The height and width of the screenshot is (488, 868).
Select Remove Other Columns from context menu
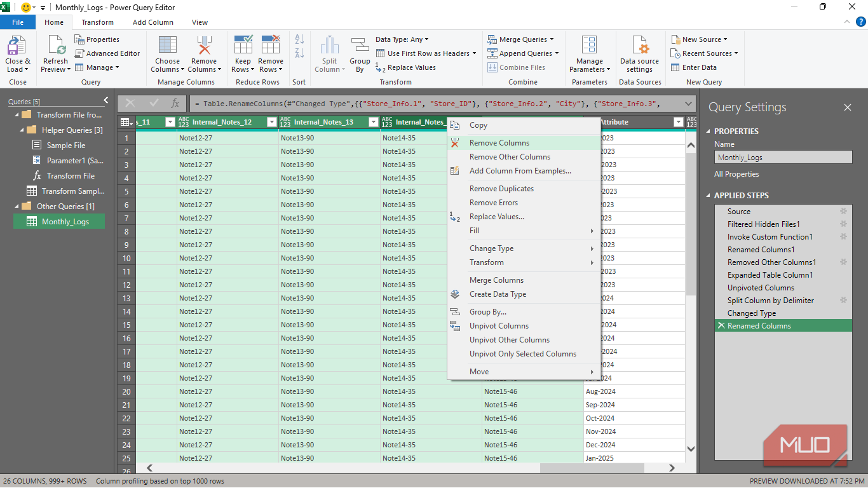click(x=524, y=157)
